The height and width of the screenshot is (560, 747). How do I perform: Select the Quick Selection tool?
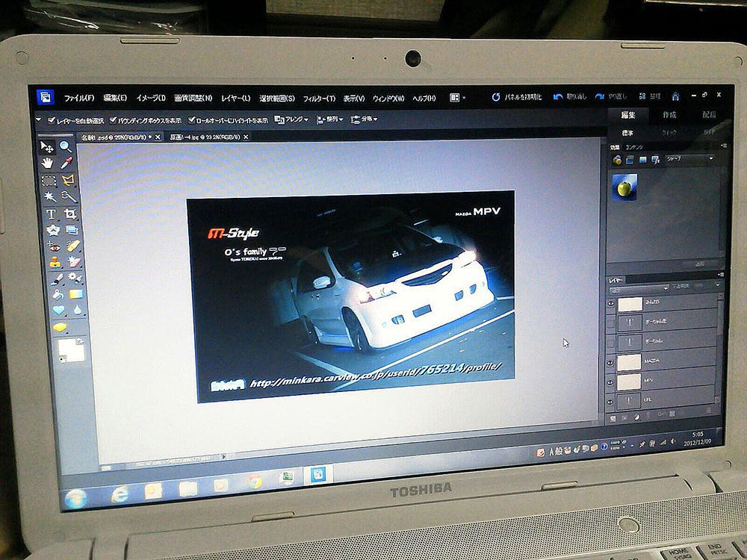coord(69,196)
